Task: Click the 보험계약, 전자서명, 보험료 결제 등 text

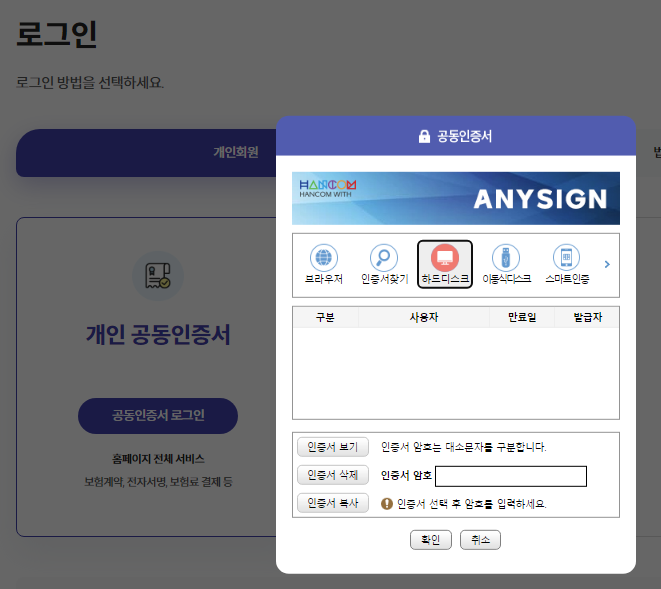Action: click(x=158, y=482)
